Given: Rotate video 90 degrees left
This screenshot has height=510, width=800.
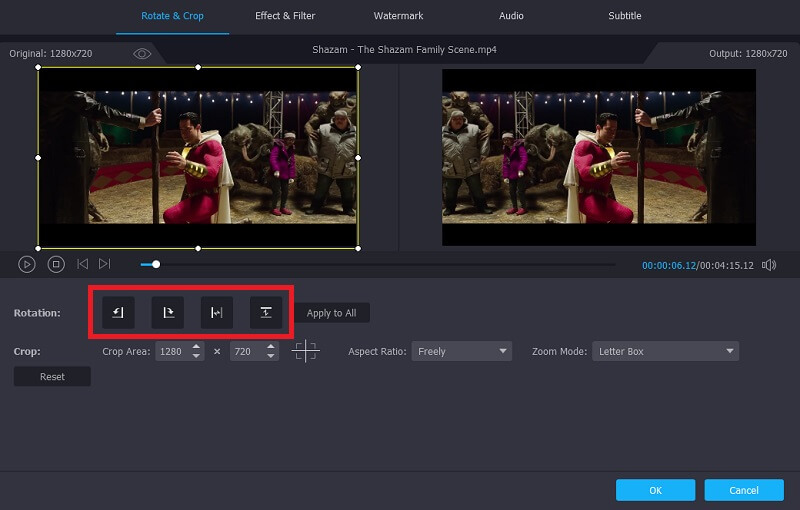Looking at the screenshot, I should (118, 313).
